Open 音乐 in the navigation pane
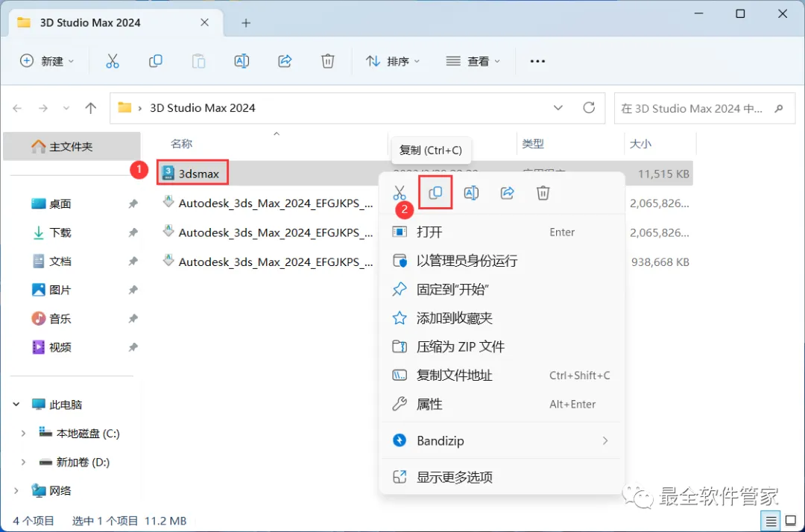805x532 pixels. (x=60, y=319)
